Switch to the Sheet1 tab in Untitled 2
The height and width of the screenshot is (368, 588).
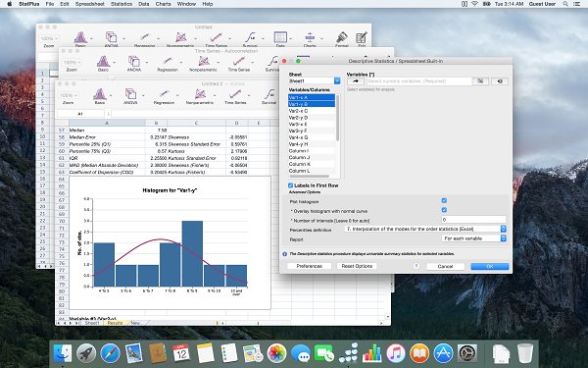[92, 323]
